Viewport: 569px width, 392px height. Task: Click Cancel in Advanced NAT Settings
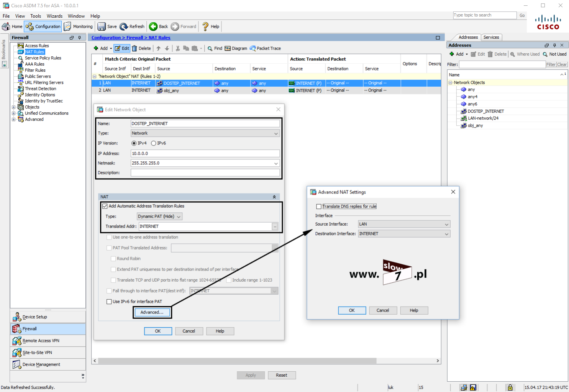coord(383,310)
